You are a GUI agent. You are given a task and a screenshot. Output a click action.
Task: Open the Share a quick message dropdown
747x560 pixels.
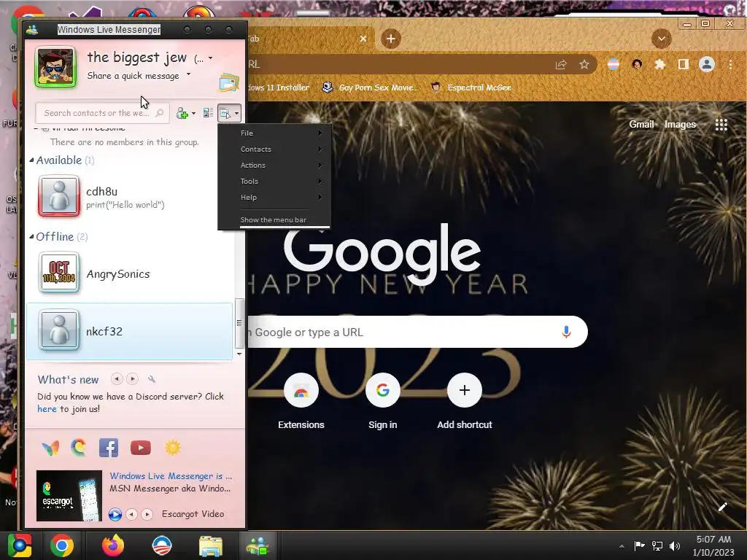[x=189, y=74]
